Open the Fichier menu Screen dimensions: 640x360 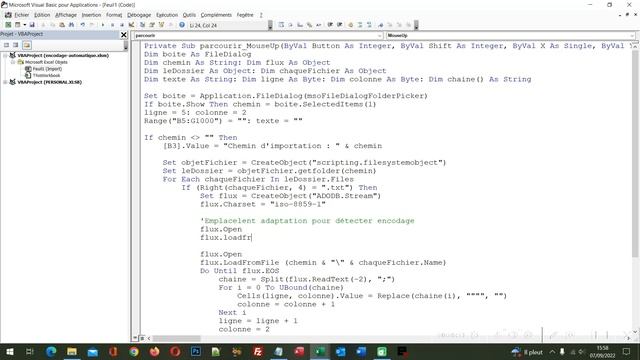tap(22, 15)
